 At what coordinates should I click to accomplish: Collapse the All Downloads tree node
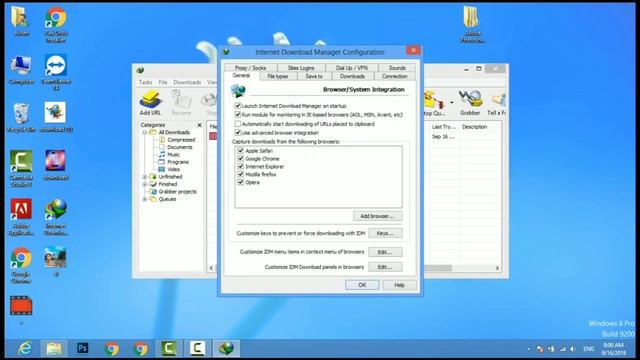pyautogui.click(x=144, y=133)
